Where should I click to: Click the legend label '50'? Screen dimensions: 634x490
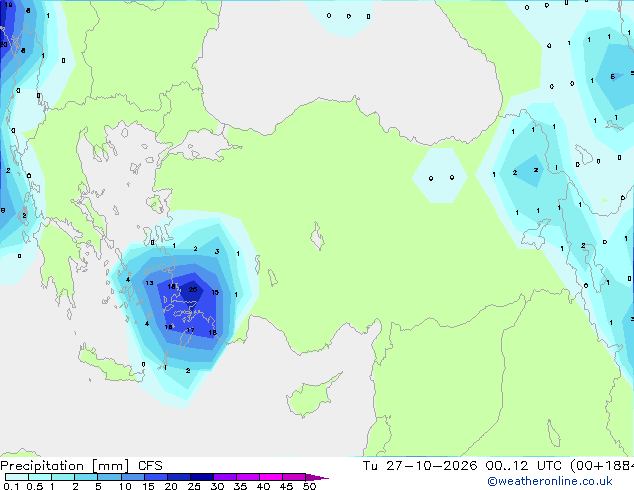[309, 486]
